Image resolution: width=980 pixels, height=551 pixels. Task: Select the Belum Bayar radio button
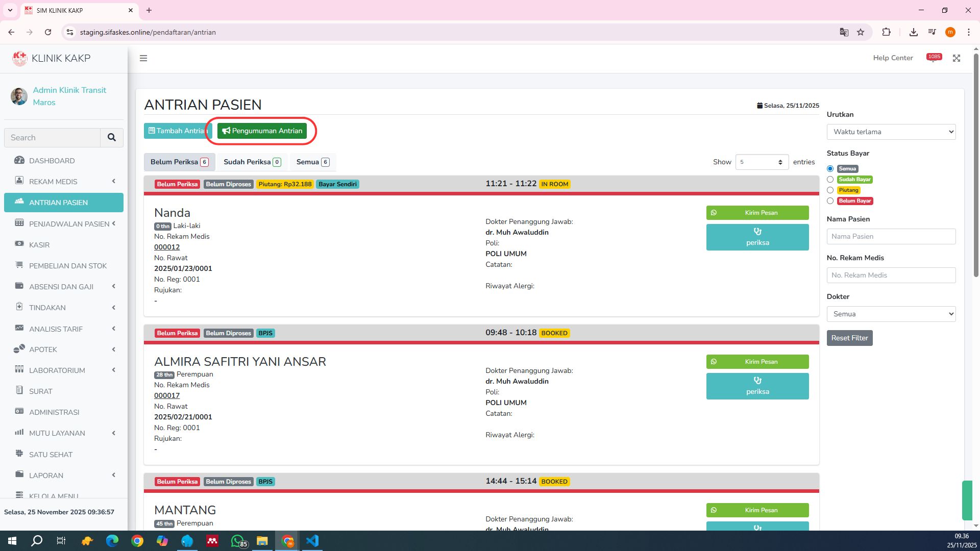[x=830, y=201]
